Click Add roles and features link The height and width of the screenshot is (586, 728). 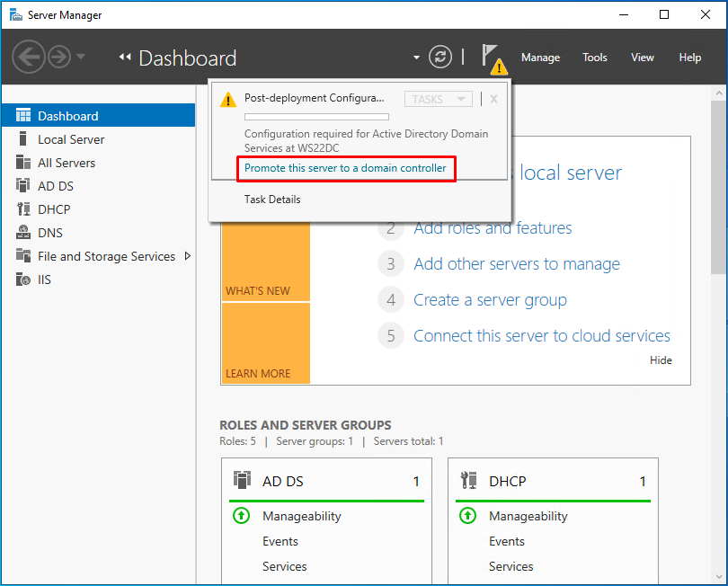[493, 228]
